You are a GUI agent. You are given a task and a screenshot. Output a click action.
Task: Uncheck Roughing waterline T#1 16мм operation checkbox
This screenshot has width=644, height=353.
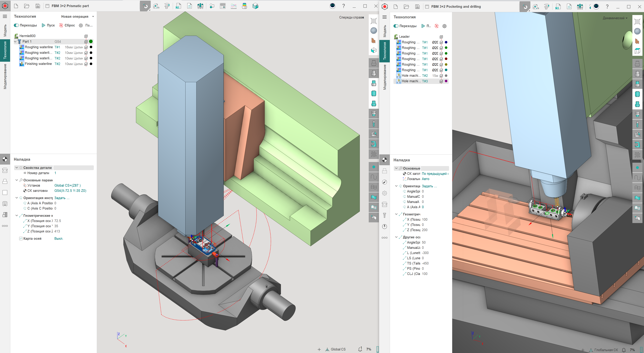point(86,47)
